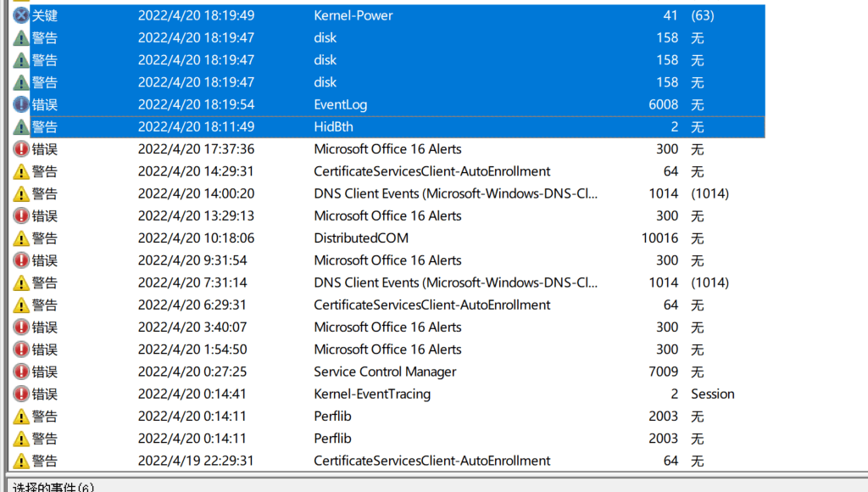Click (1014) category on the 7:31:14 DNS row
The height and width of the screenshot is (492, 868).
pos(709,282)
